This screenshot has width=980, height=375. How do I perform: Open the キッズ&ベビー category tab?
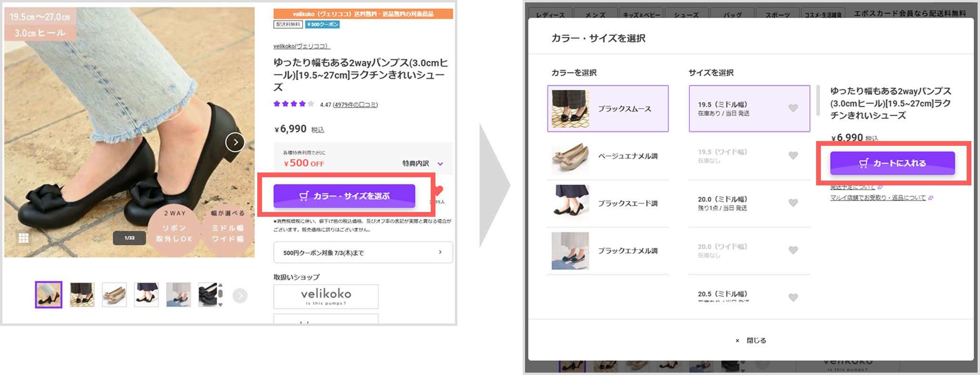click(641, 13)
